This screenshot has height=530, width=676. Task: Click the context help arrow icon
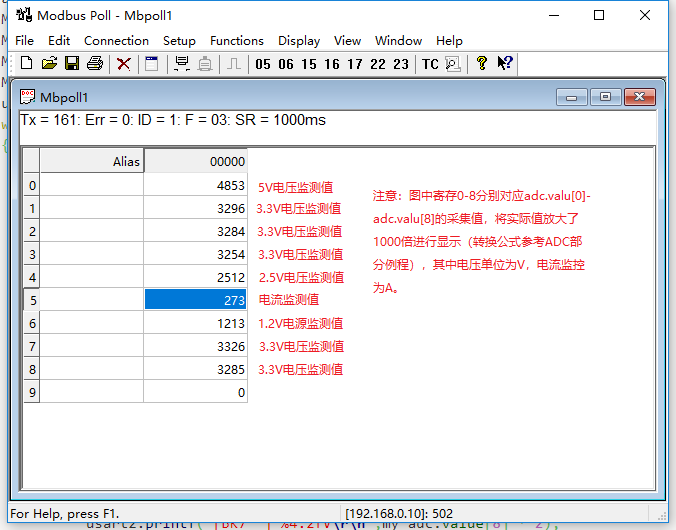[x=505, y=64]
